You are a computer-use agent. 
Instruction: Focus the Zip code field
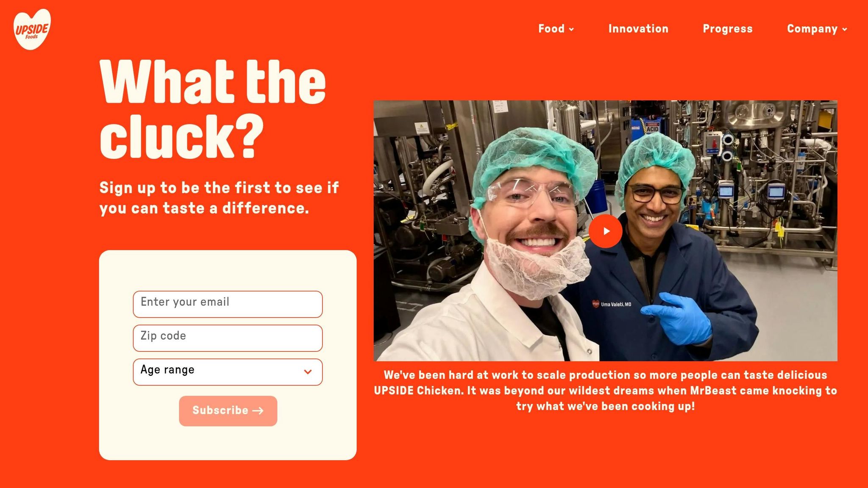[228, 338]
